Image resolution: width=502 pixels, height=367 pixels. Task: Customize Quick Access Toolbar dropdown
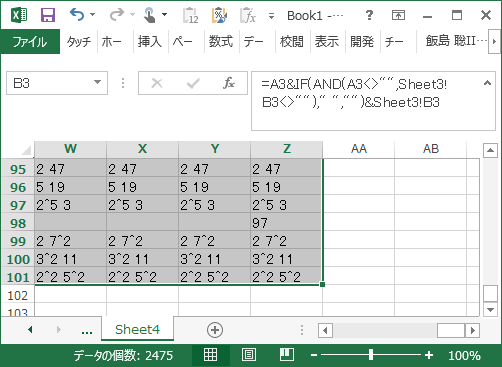[x=271, y=16]
